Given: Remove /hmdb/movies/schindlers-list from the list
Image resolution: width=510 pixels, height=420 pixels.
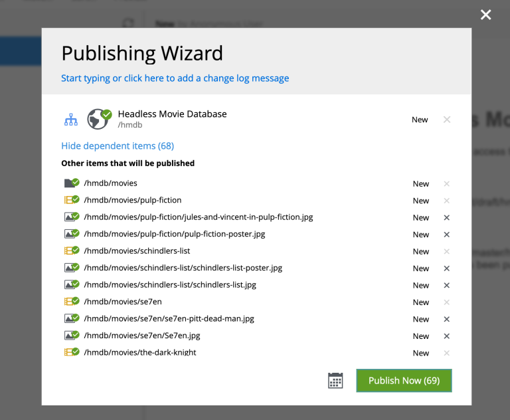Looking at the screenshot, I should pyautogui.click(x=446, y=251).
